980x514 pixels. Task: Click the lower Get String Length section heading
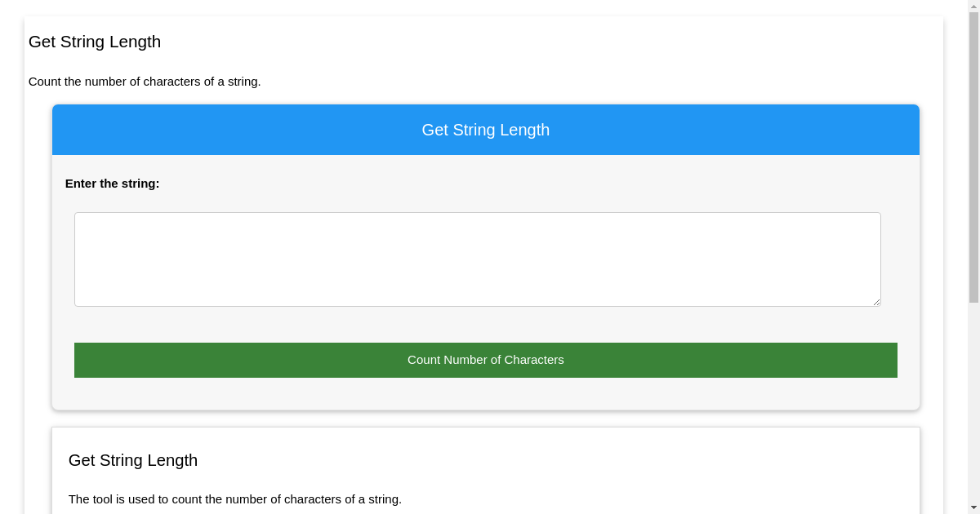tap(132, 460)
